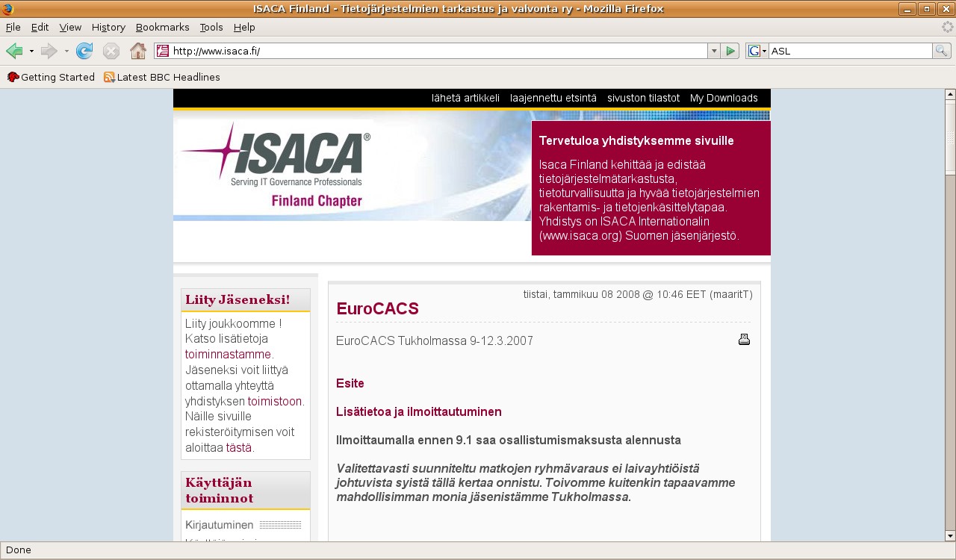This screenshot has height=560, width=956.
Task: Click 'Tervetuloa yhdistyksemme sivuille' heading
Action: click(636, 140)
